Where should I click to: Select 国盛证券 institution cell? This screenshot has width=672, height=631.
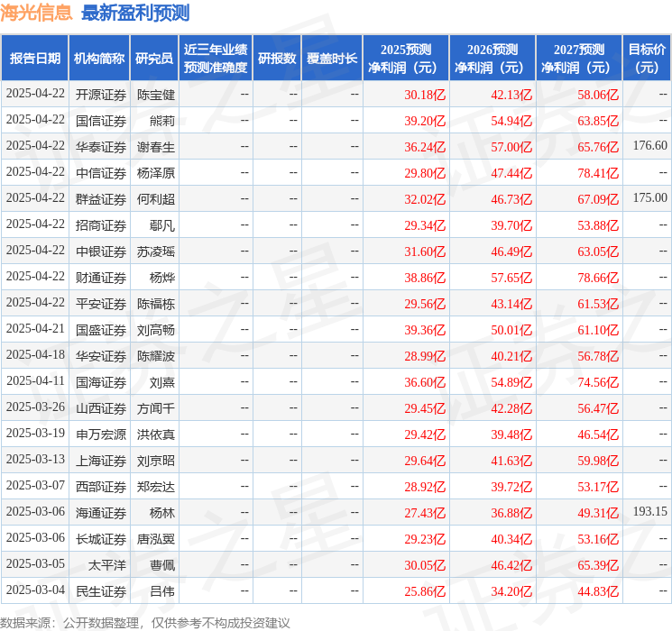click(x=101, y=330)
